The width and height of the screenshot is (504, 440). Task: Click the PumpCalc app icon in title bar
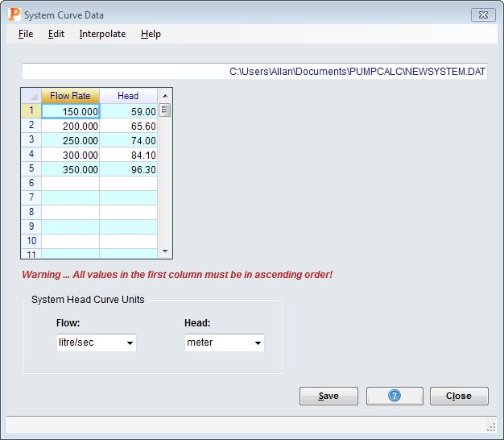[14, 15]
